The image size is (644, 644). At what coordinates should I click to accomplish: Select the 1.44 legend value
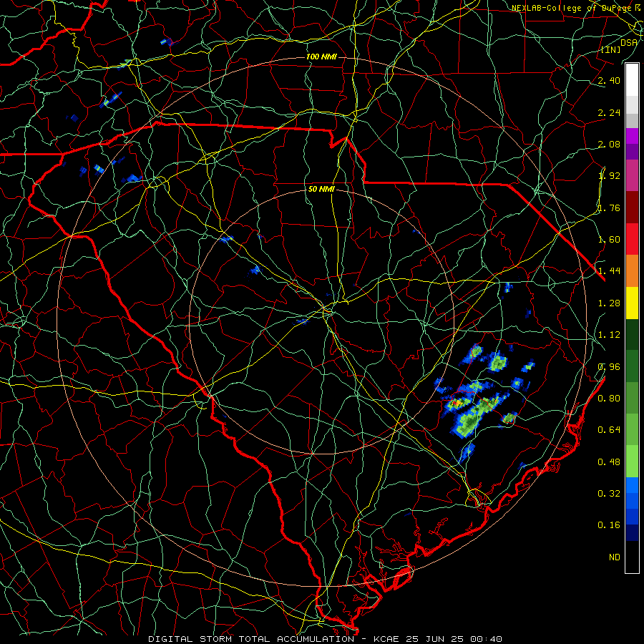609,271
